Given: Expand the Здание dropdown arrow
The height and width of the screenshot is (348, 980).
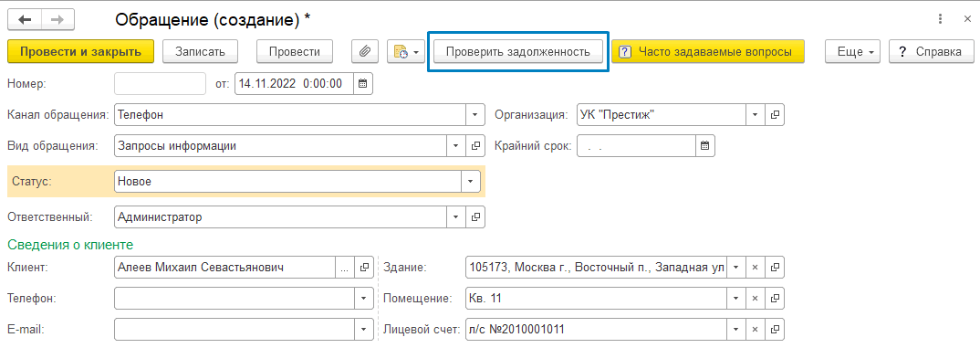Looking at the screenshot, I should 735,268.
